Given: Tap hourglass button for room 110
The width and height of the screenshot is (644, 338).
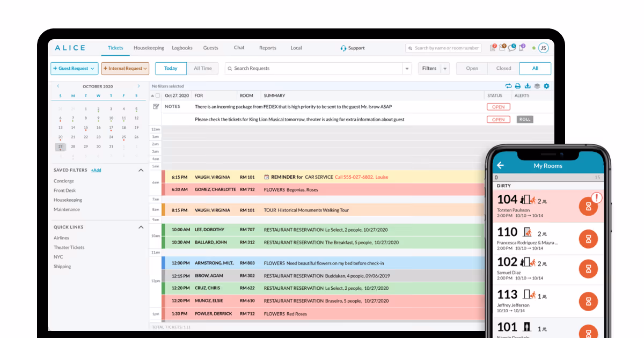Looking at the screenshot, I should click(x=588, y=239).
